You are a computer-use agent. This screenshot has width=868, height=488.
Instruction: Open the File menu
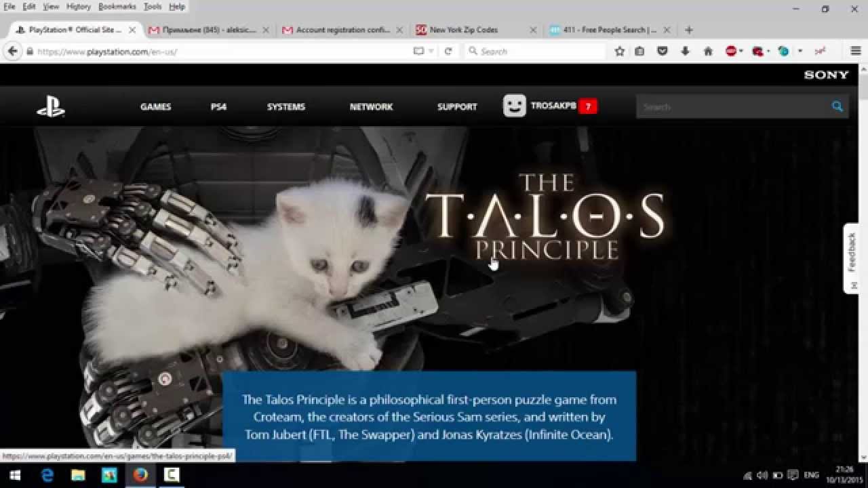[9, 6]
